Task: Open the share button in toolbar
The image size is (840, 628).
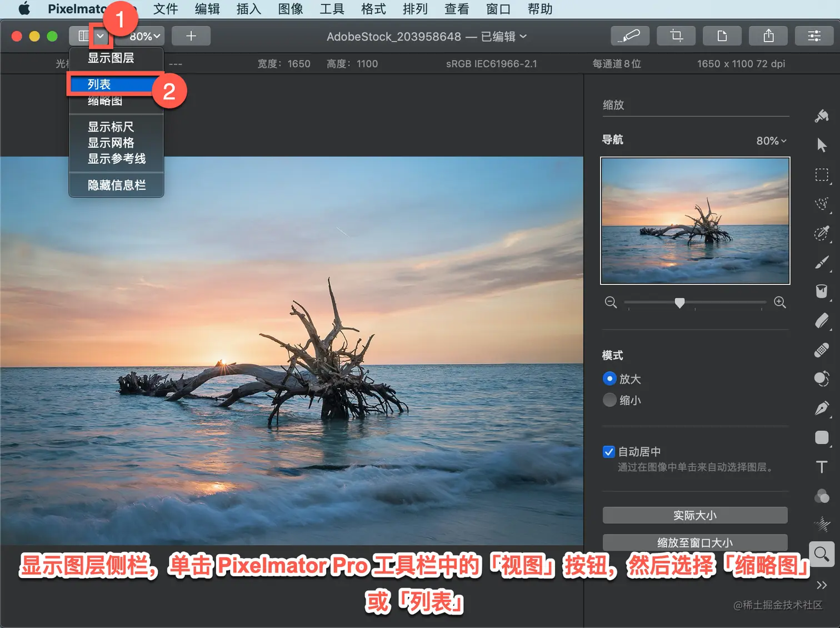Action: 768,36
